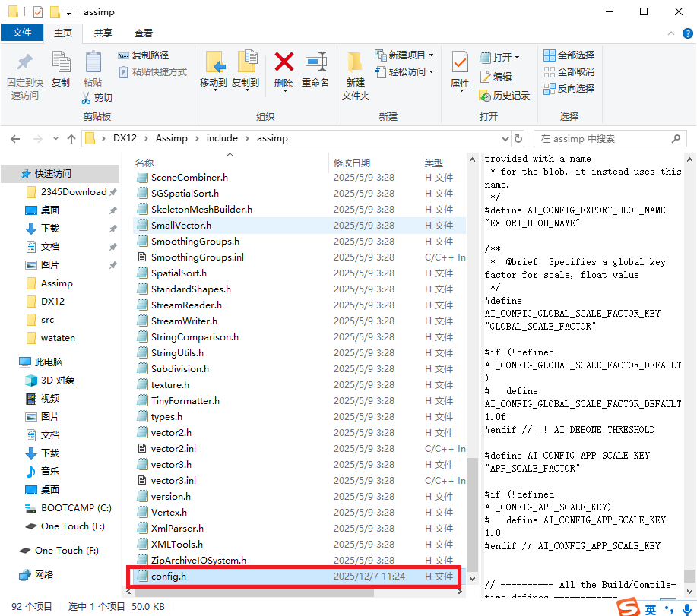The image size is (697, 616).
Task: Open the File (文件) tab
Action: (x=22, y=33)
